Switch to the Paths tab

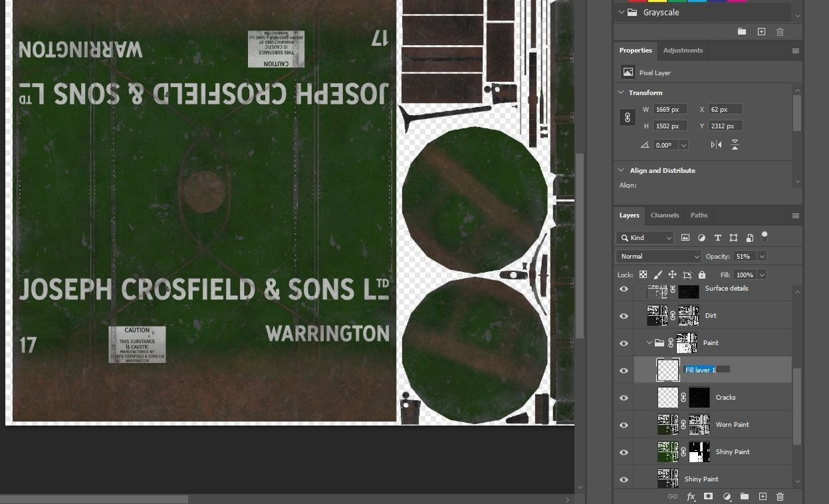tap(699, 215)
